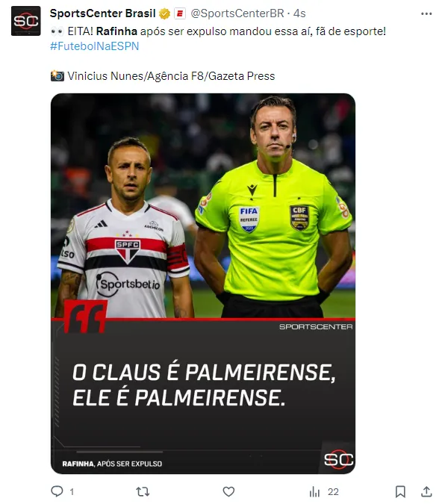
Task: Click the ESPN affiliate badge icon
Action: (180, 14)
